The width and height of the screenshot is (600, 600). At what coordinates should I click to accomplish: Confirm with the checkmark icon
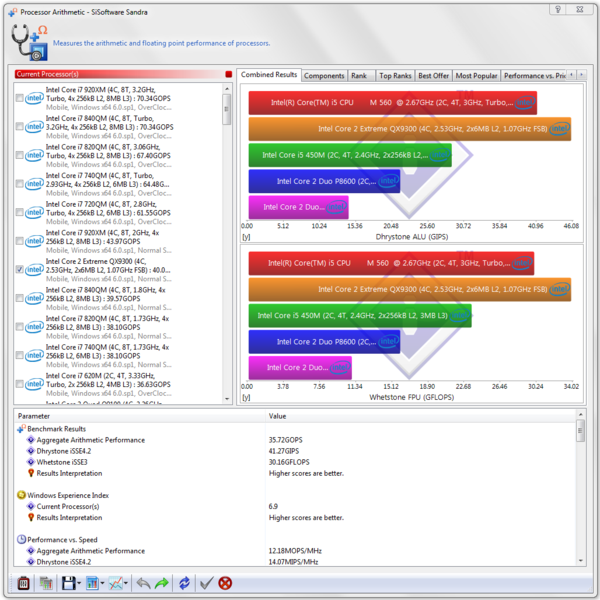click(x=207, y=583)
